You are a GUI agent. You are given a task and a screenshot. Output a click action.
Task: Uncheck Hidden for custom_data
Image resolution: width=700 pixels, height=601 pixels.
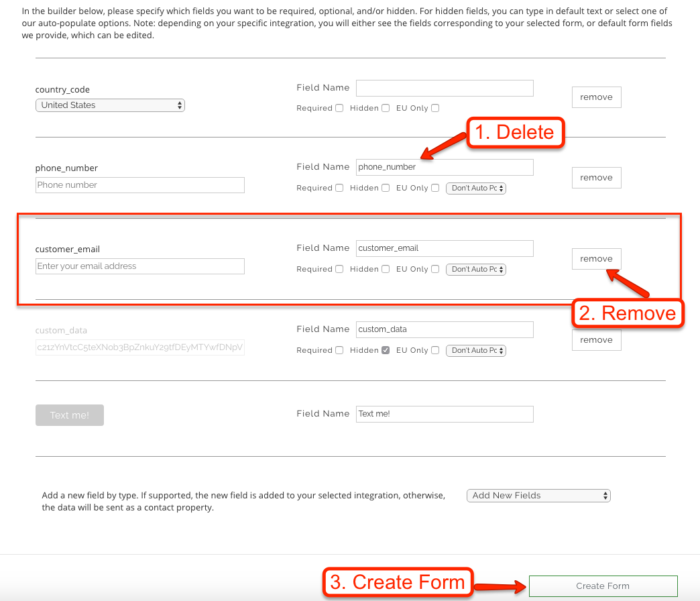tap(386, 351)
